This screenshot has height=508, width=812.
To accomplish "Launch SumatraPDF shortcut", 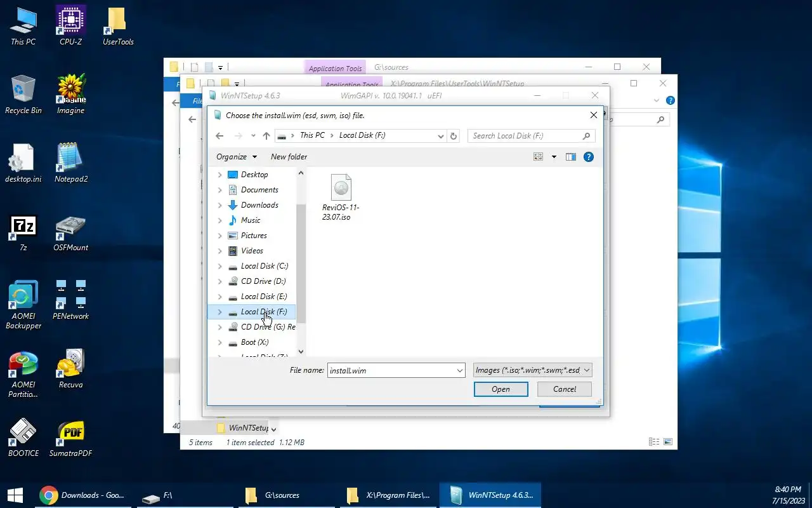I will tap(70, 438).
